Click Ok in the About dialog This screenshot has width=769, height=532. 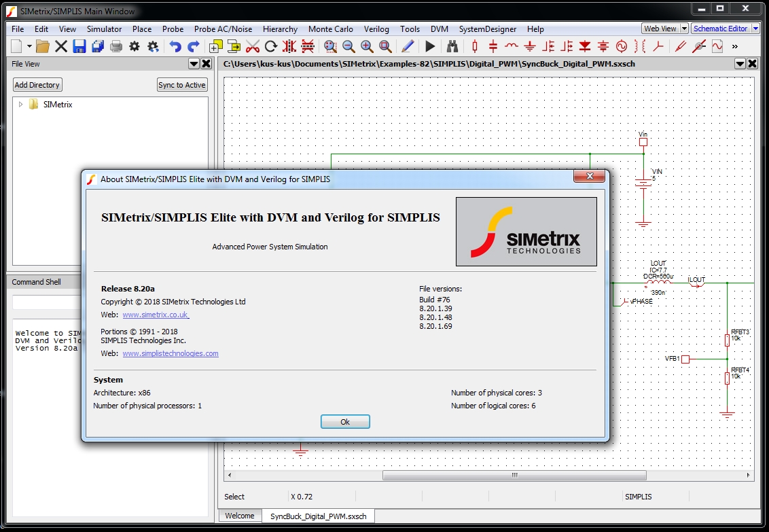[x=345, y=422]
